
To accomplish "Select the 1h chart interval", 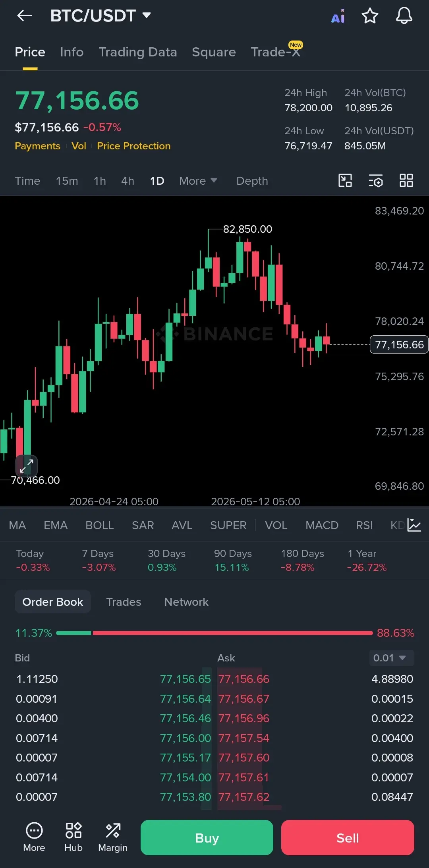I will click(x=100, y=181).
